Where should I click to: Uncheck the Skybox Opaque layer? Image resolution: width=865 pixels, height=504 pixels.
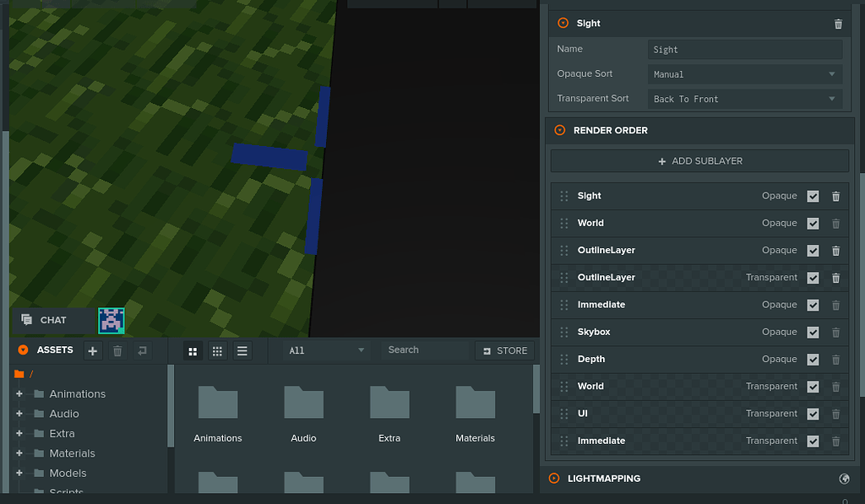pos(813,332)
